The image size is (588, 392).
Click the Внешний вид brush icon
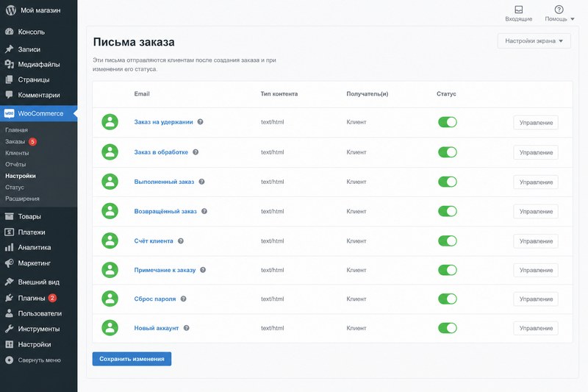click(10, 282)
